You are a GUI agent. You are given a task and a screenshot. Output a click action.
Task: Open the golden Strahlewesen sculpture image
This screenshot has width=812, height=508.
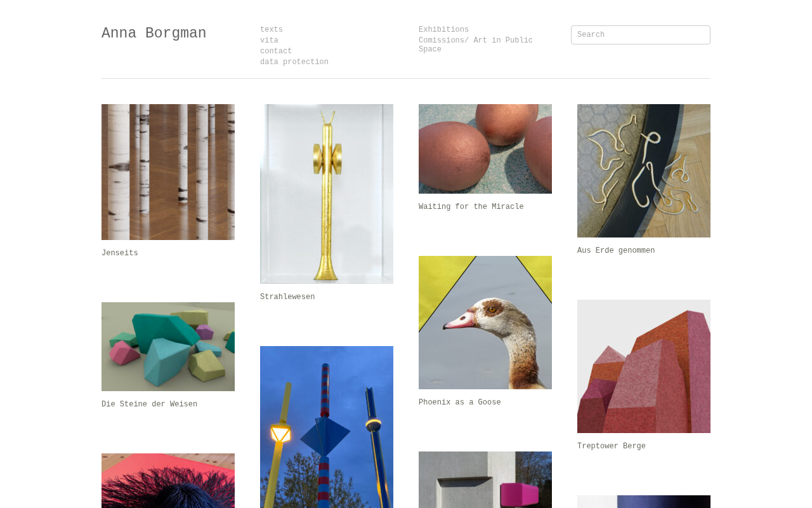[x=327, y=194]
